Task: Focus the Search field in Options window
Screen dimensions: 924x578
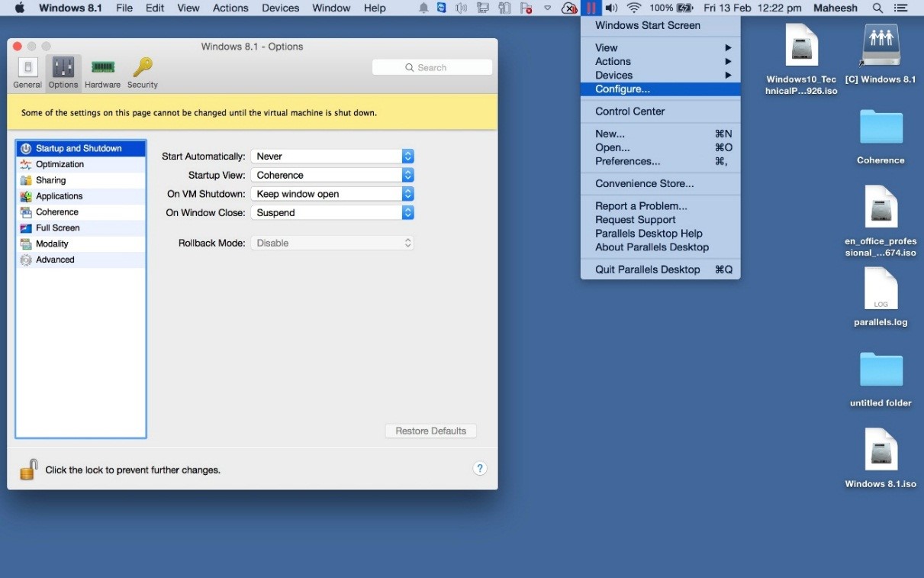Action: (432, 67)
